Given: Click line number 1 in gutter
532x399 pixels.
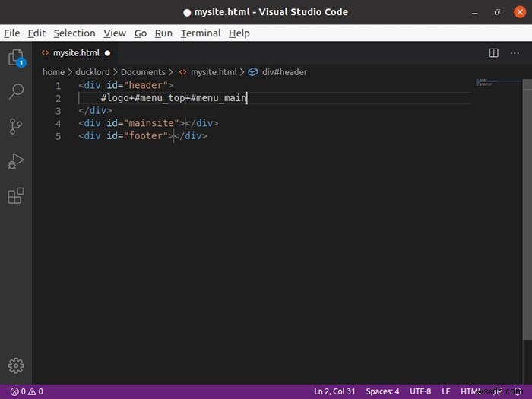Looking at the screenshot, I should [59, 85].
